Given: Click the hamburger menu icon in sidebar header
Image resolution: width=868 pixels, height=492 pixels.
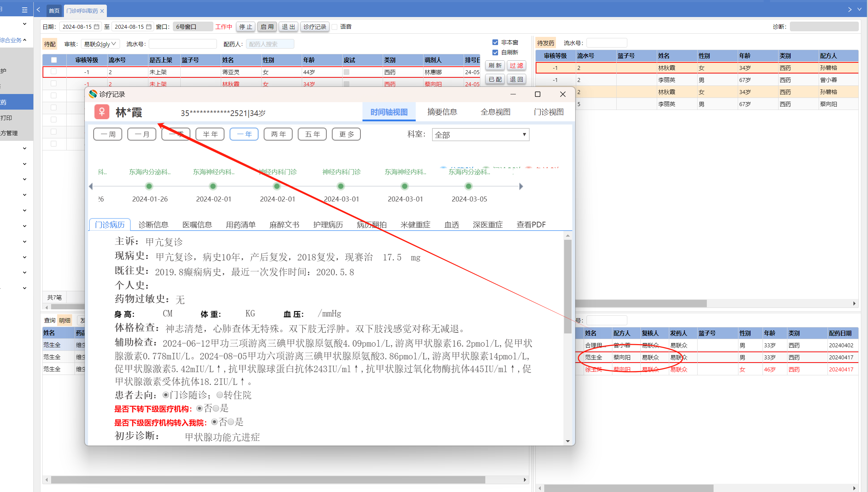Looking at the screenshot, I should click(24, 10).
